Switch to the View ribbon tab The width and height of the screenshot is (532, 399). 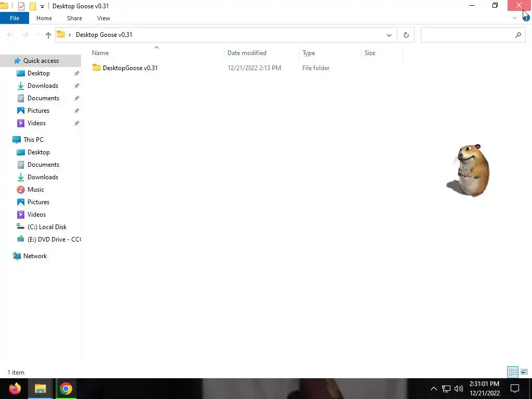103,18
